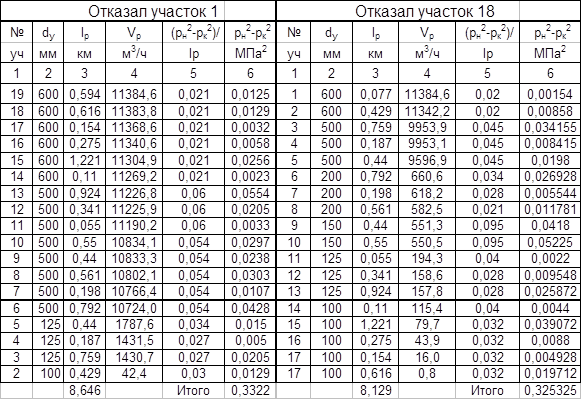Select the cell with value 0,039072
Image resolution: width=582 pixels, height=400 pixels.
coord(550,325)
